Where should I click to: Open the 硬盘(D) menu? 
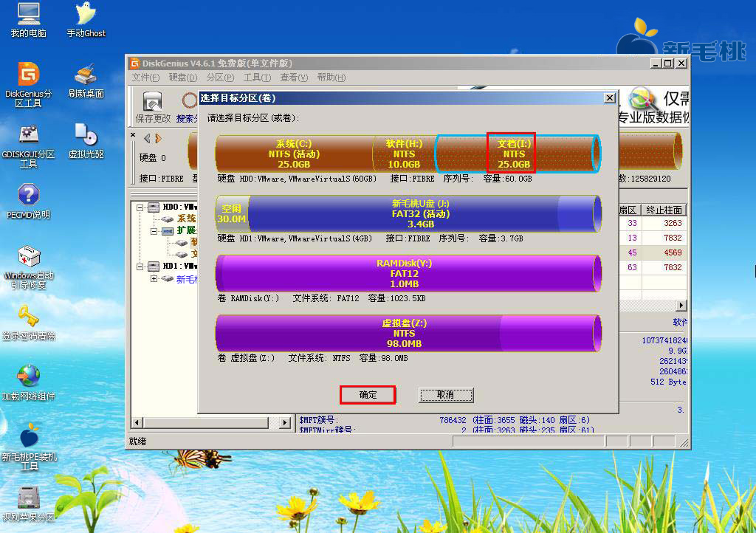(183, 78)
